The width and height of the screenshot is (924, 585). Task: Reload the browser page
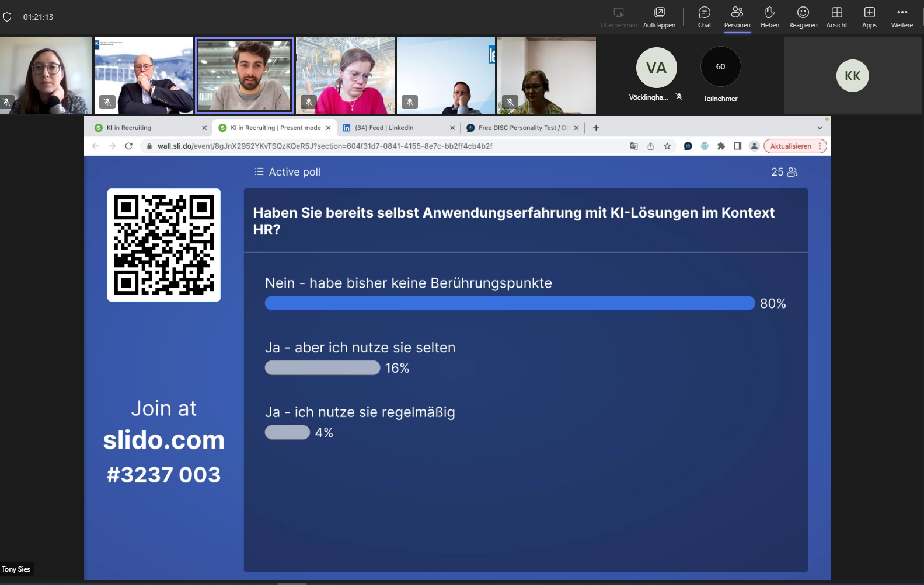129,146
